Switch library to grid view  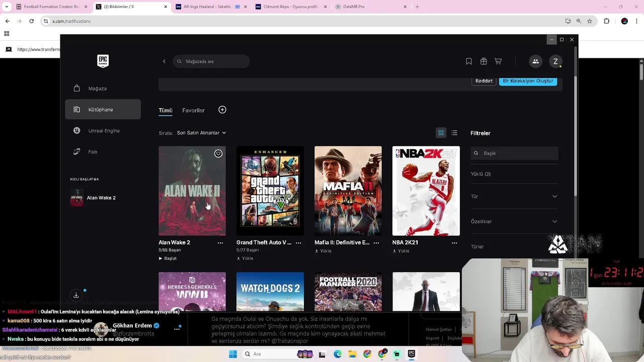pyautogui.click(x=441, y=133)
